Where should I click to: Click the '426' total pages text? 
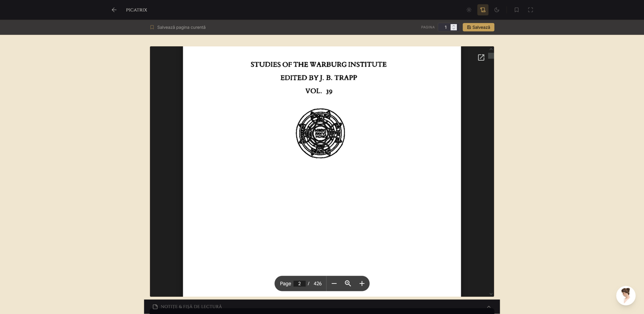[318, 283]
